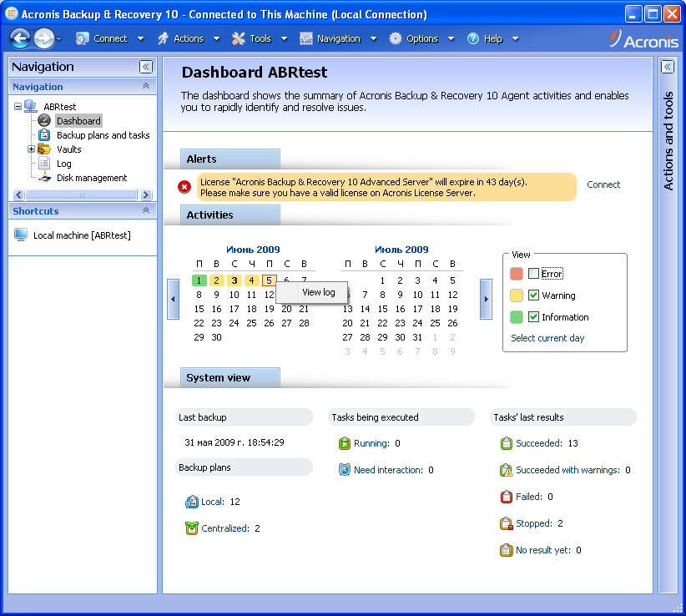
Task: Click the yellow Warning color swatch
Action: [x=517, y=295]
